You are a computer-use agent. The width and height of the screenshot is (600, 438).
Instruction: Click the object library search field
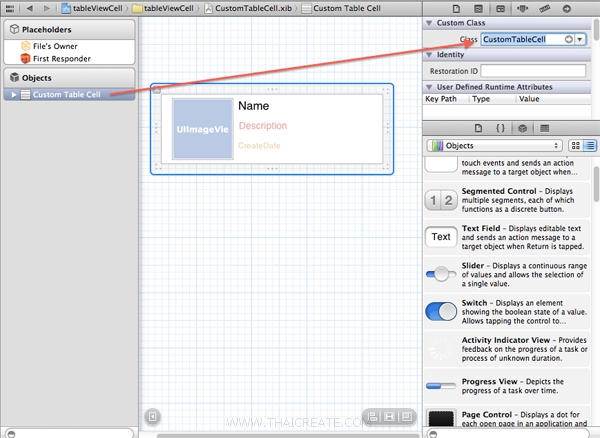click(509, 433)
